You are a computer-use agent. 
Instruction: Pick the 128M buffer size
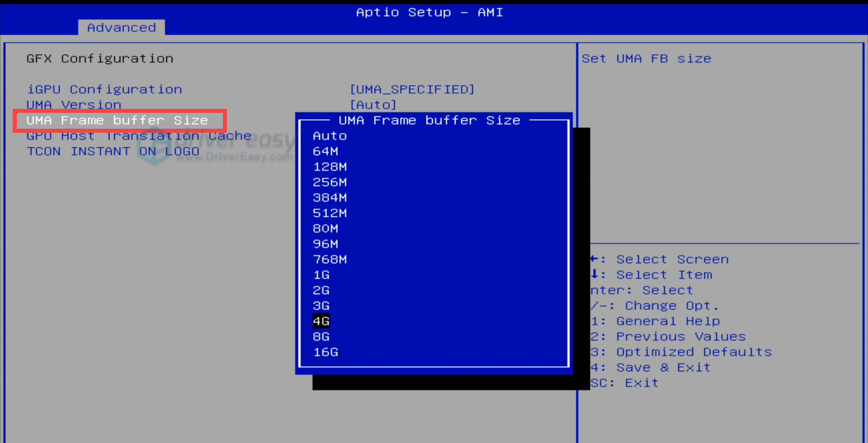pos(330,167)
